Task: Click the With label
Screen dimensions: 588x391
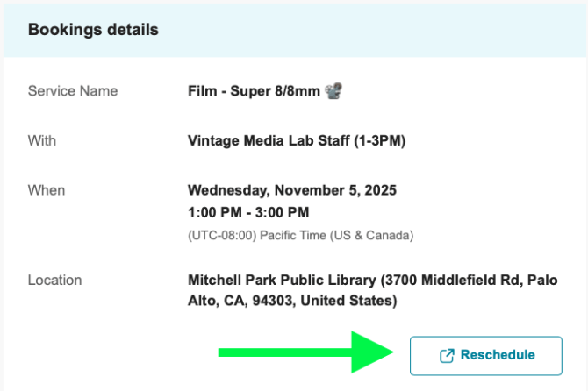Action: 42,140
